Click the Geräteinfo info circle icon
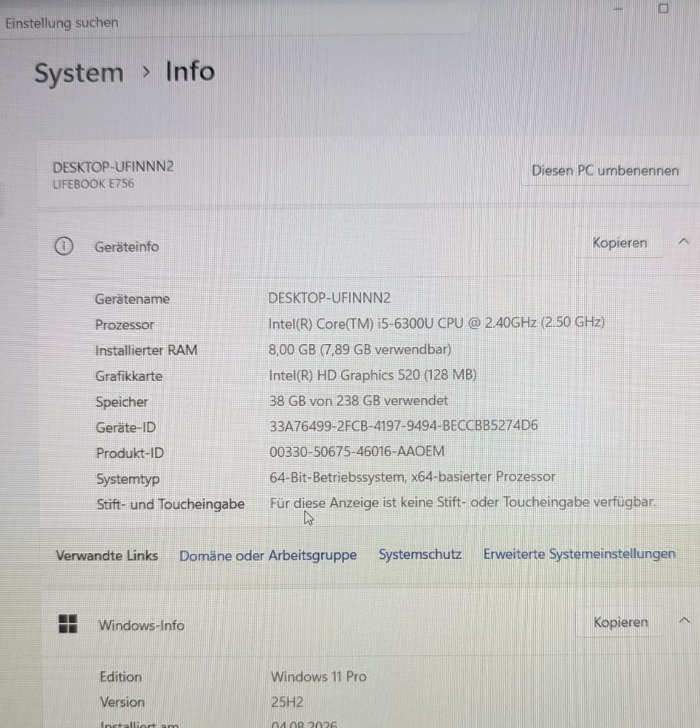Viewport: 700px width, 728px height. pyautogui.click(x=64, y=246)
